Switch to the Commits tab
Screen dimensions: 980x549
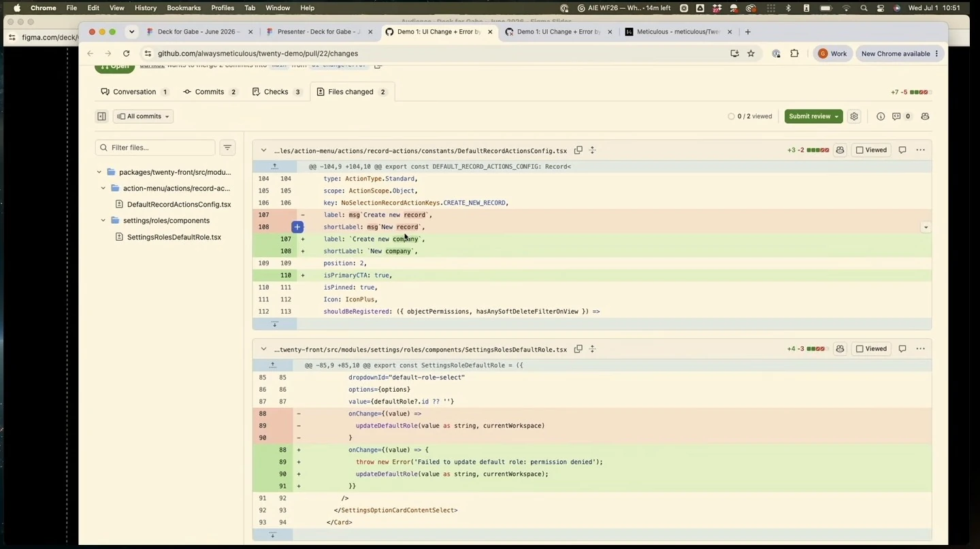coord(210,92)
